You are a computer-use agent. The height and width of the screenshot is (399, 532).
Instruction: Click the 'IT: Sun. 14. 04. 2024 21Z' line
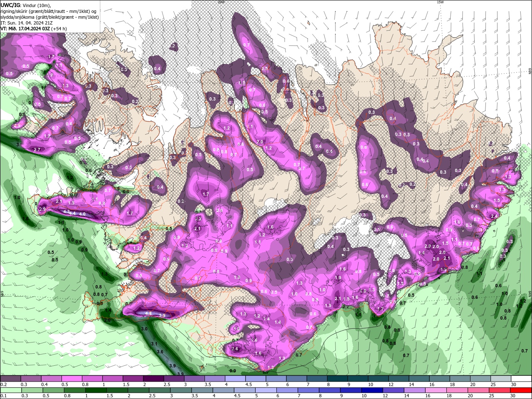click(x=27, y=23)
